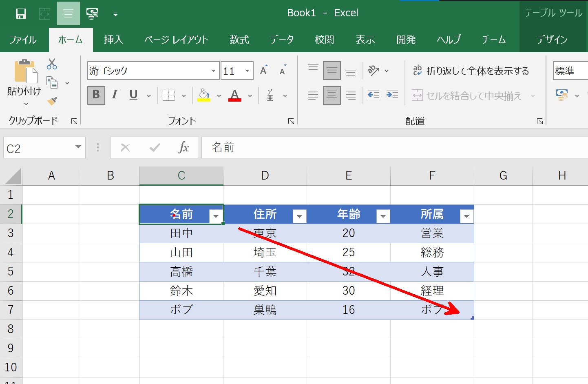Cut selection with the scissors icon
Image resolution: width=588 pixels, height=384 pixels.
(52, 64)
